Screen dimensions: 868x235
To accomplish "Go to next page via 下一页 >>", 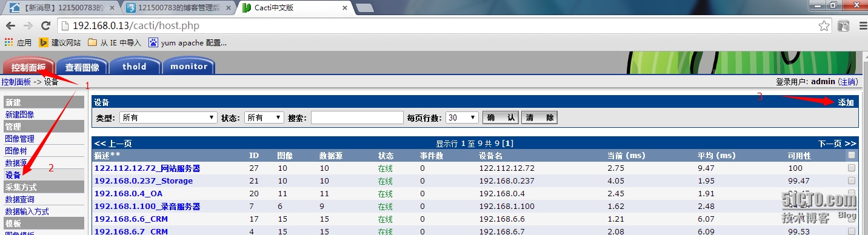I will click(837, 144).
